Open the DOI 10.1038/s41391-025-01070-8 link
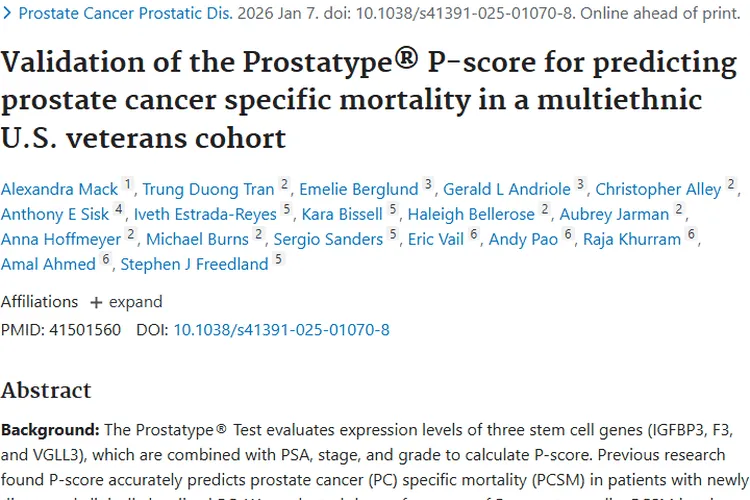Viewport: 750px width, 500px height. point(281,329)
